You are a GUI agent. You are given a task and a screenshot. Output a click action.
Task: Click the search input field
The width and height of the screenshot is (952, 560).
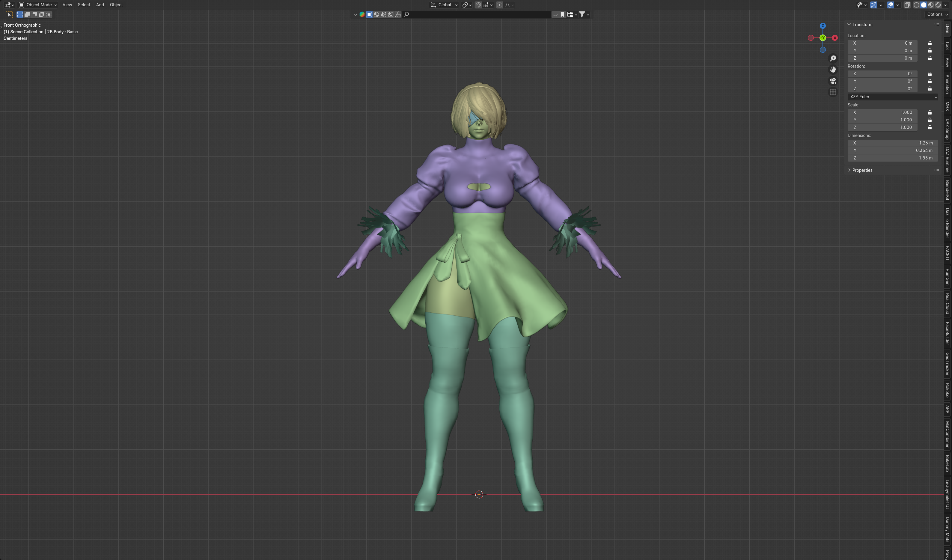477,15
